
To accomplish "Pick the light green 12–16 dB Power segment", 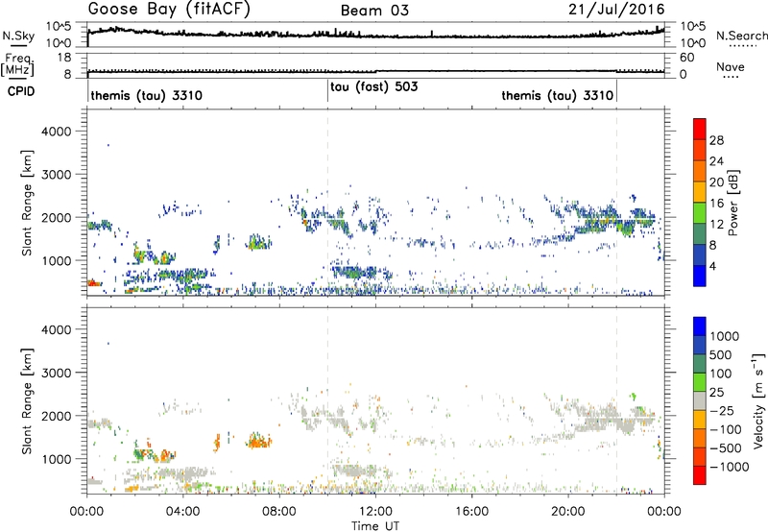I will pos(700,213).
